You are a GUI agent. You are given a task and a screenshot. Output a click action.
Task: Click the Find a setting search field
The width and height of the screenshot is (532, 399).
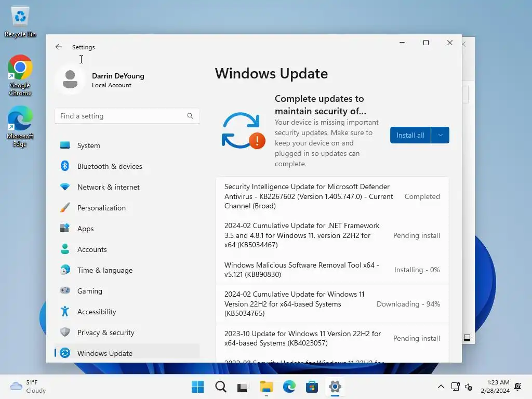tap(127, 116)
